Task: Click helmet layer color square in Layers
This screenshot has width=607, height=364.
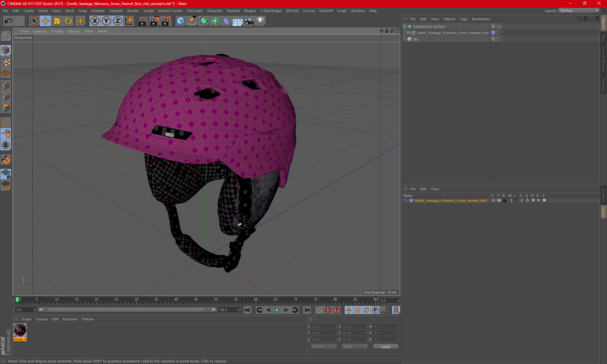Action: [411, 201]
